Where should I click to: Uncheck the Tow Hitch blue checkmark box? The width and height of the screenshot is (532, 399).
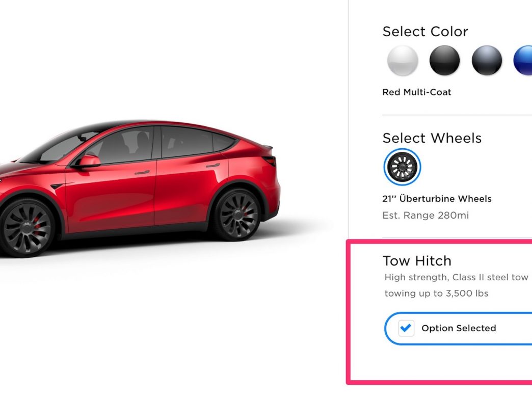(406, 328)
